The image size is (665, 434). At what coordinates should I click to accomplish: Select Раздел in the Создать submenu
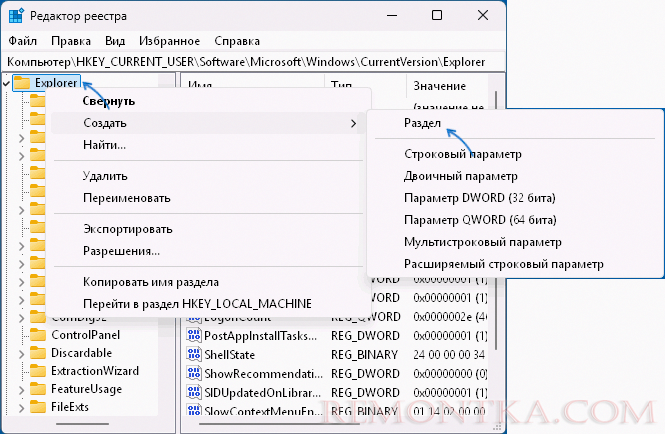(515, 123)
